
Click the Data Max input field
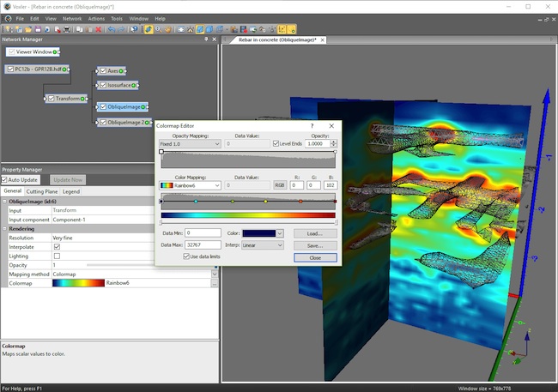point(203,244)
